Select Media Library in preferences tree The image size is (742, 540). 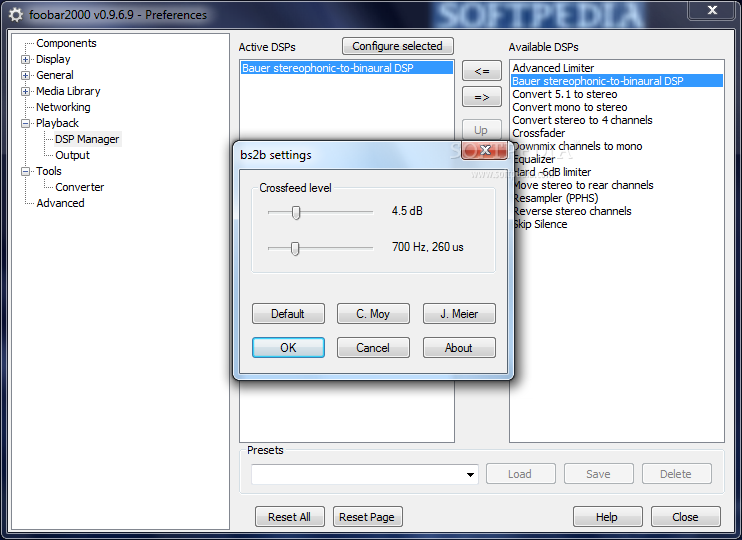point(68,91)
